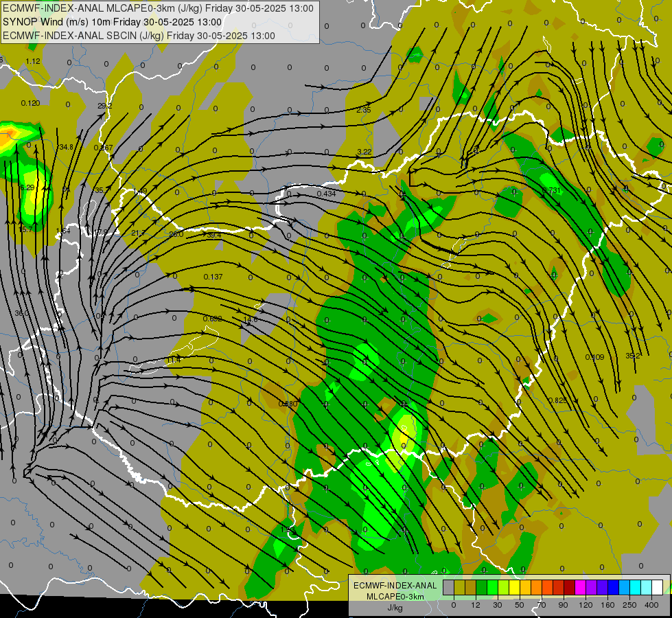Click the map value 26.0
672x618 pixels.
point(176,234)
